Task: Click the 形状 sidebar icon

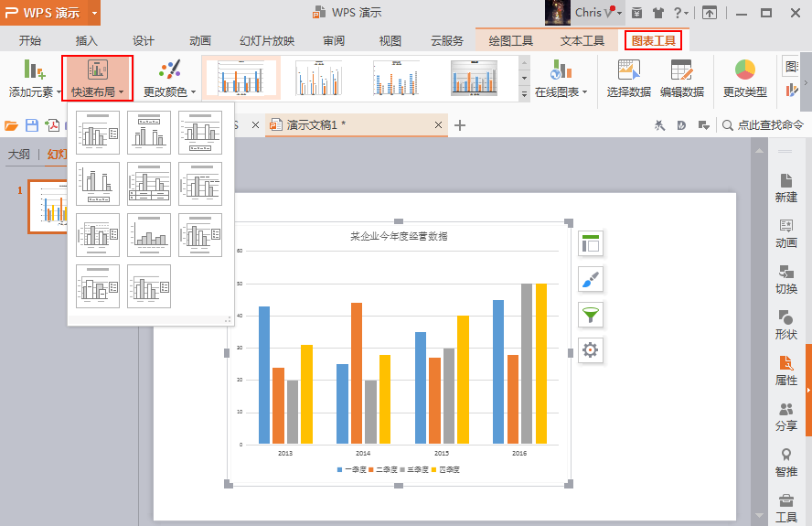Action: pos(785,325)
